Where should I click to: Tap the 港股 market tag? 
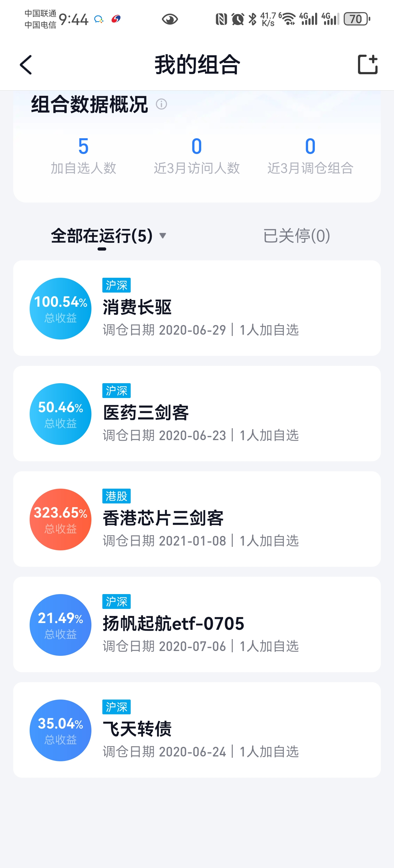[x=117, y=496]
